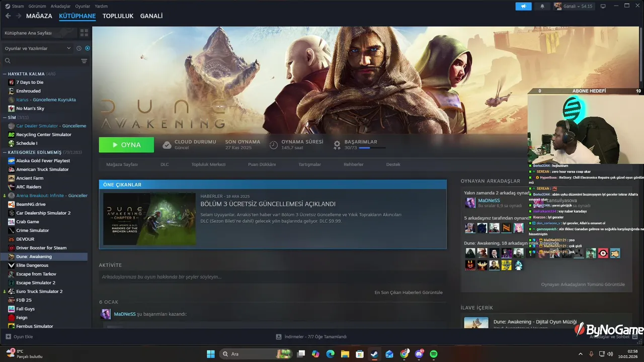
Task: Open Mağaza Sayfası link
Action: pos(122,164)
